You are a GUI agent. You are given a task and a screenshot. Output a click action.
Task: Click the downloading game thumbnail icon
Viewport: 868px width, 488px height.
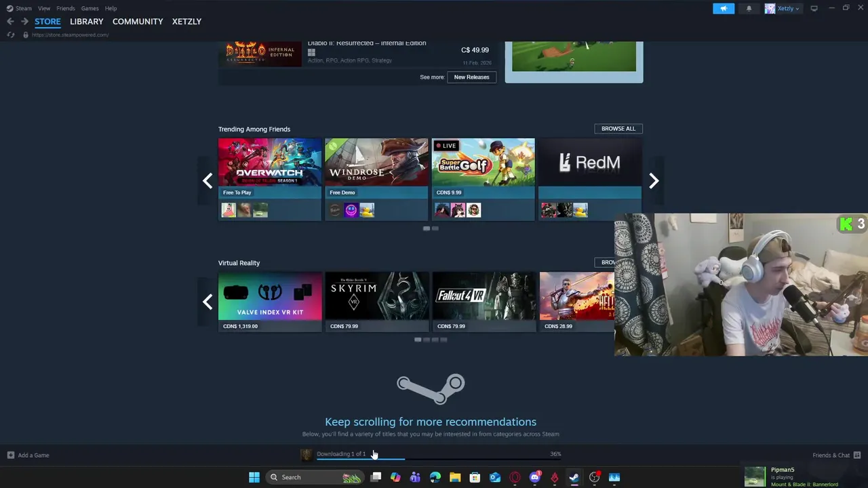pyautogui.click(x=307, y=455)
